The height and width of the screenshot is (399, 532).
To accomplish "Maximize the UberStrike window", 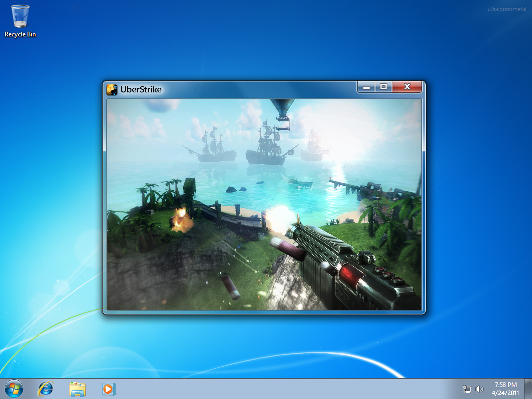I will point(383,87).
